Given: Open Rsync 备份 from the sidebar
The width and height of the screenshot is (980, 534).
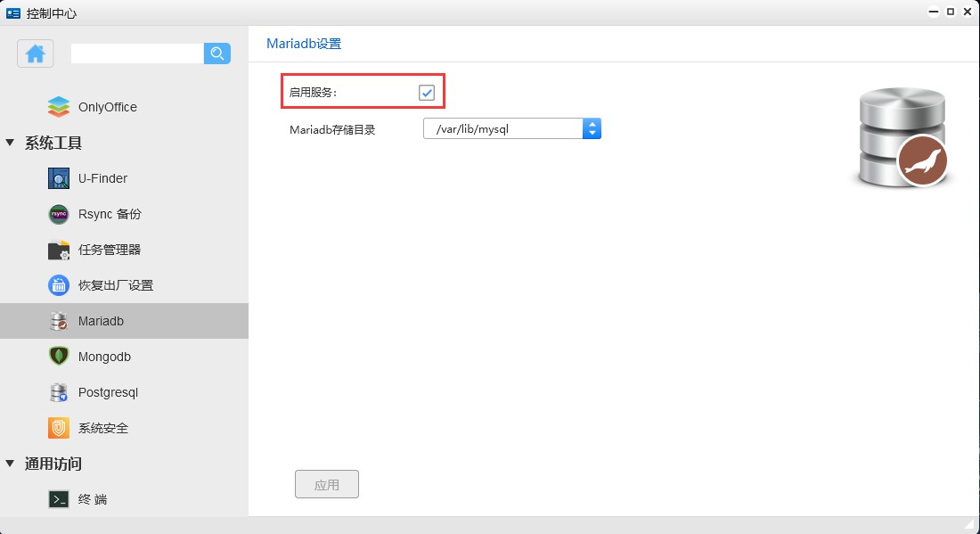Looking at the screenshot, I should (58, 214).
